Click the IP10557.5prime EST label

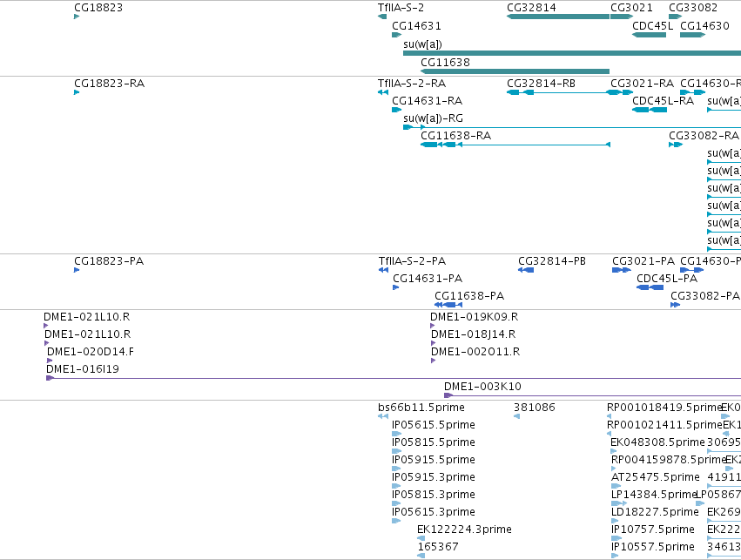click(x=653, y=547)
